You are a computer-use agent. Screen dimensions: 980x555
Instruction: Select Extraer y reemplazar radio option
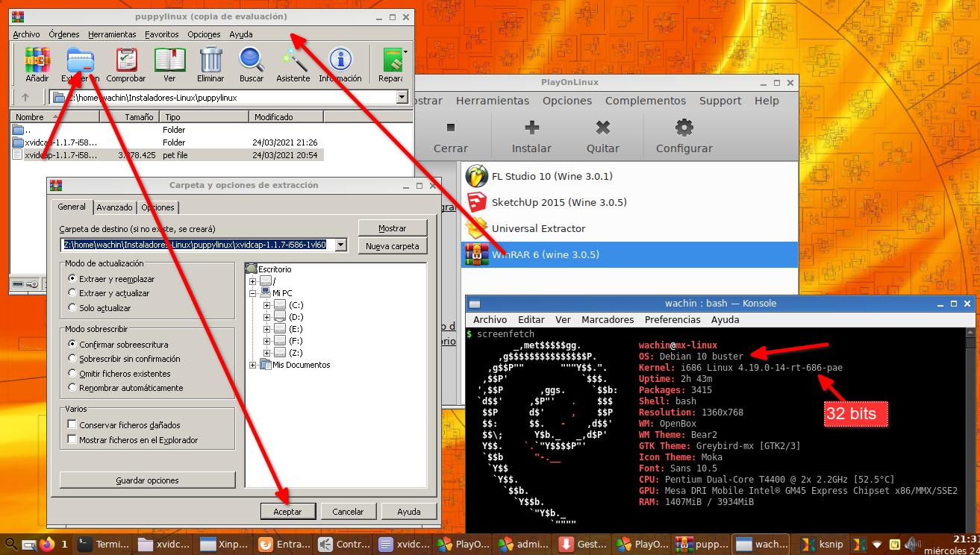click(72, 278)
